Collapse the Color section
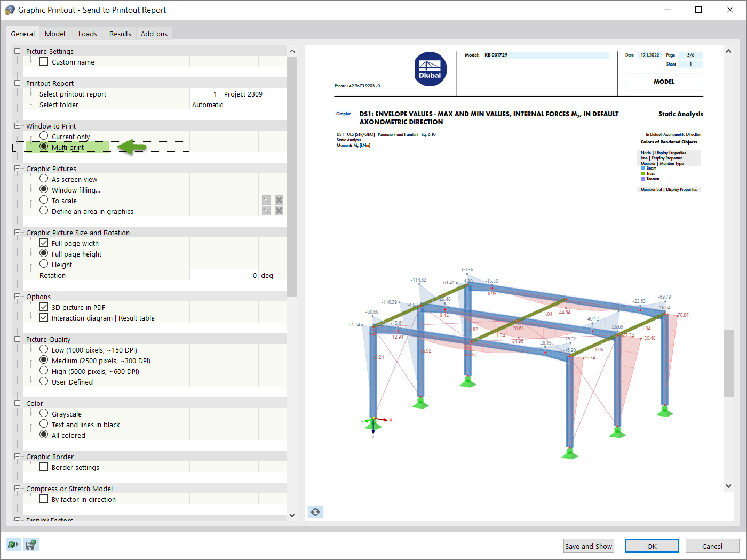Image resolution: width=747 pixels, height=560 pixels. [x=17, y=403]
